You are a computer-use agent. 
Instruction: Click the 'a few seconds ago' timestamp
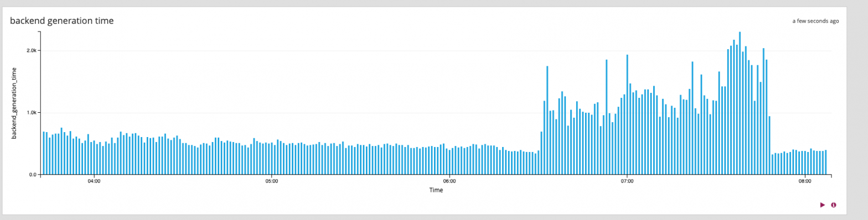(815, 21)
